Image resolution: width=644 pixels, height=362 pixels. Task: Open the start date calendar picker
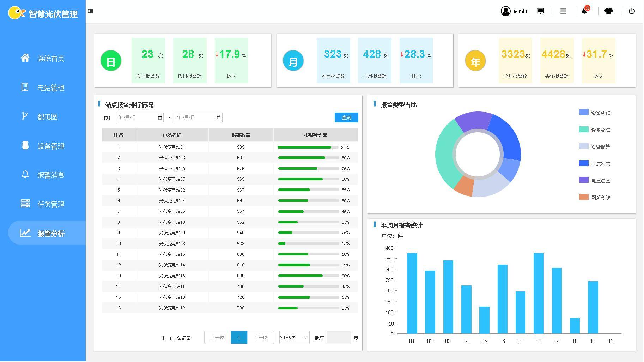click(x=160, y=117)
